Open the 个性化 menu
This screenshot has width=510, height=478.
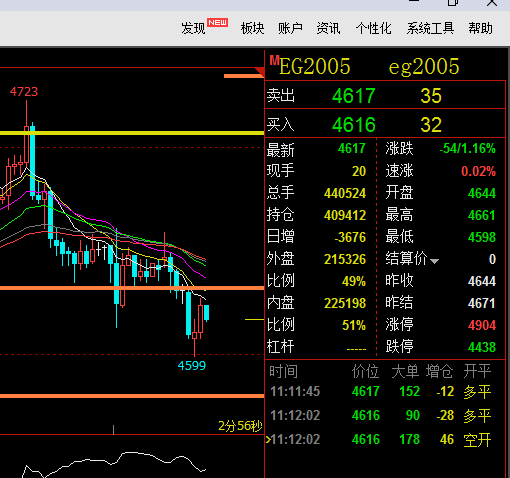373,28
